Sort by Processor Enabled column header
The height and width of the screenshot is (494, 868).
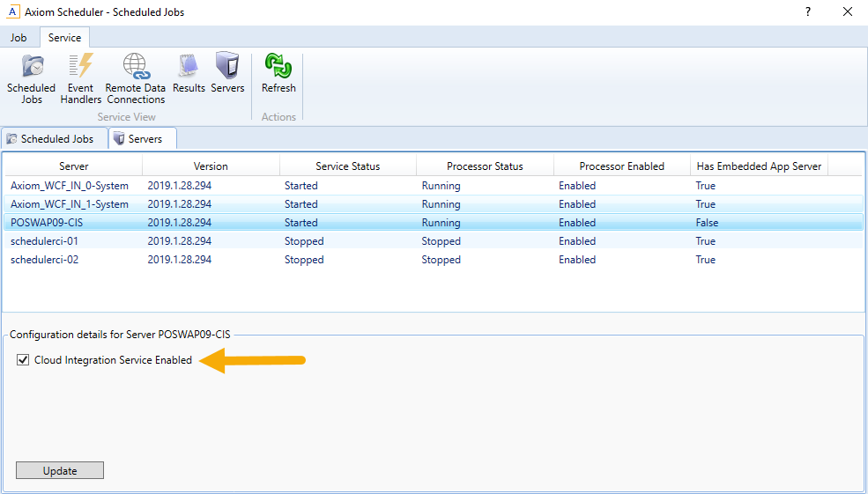[x=621, y=166]
